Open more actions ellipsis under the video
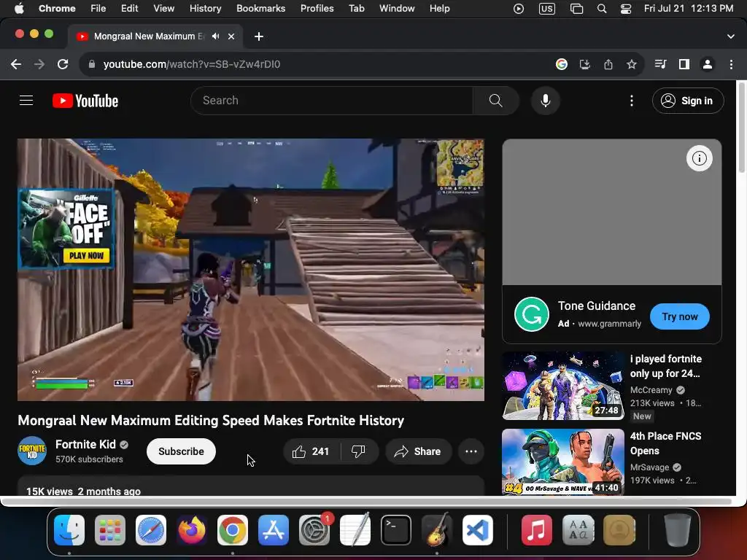Image resolution: width=747 pixels, height=560 pixels. click(x=471, y=451)
